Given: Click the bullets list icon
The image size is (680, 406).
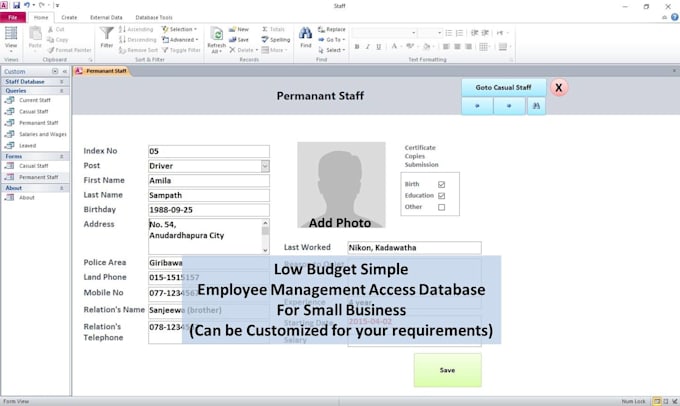Looking at the screenshot, I should coord(449,33).
